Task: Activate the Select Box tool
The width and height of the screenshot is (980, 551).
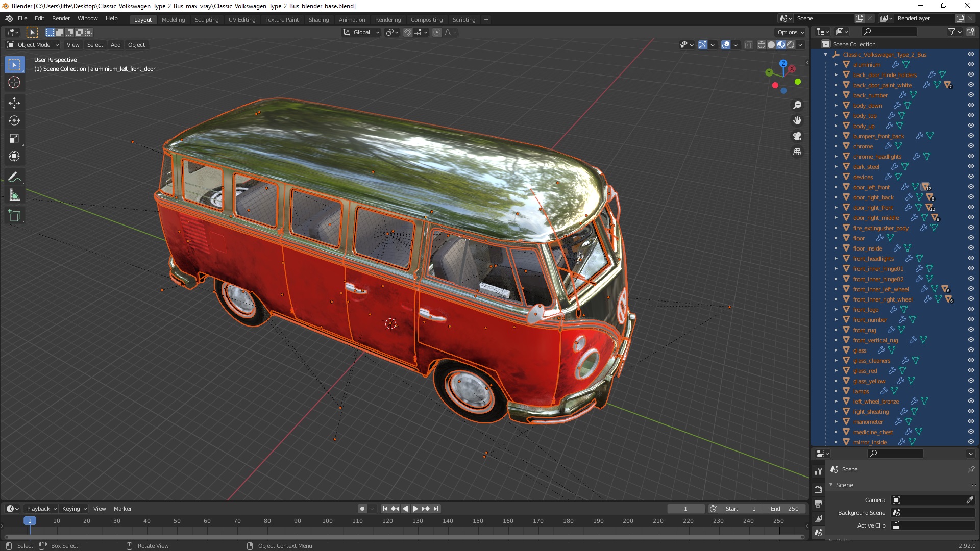Action: (14, 64)
